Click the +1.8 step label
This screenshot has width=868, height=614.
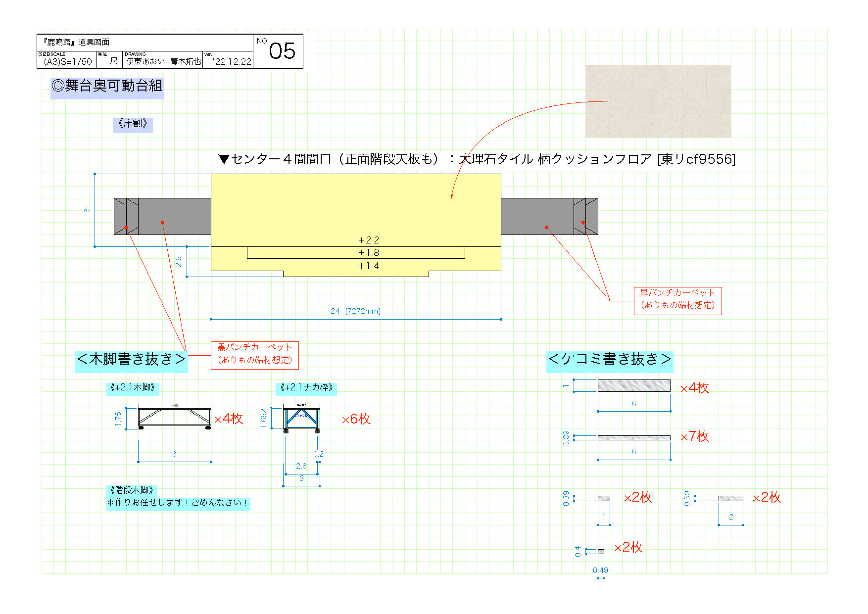[x=369, y=252]
